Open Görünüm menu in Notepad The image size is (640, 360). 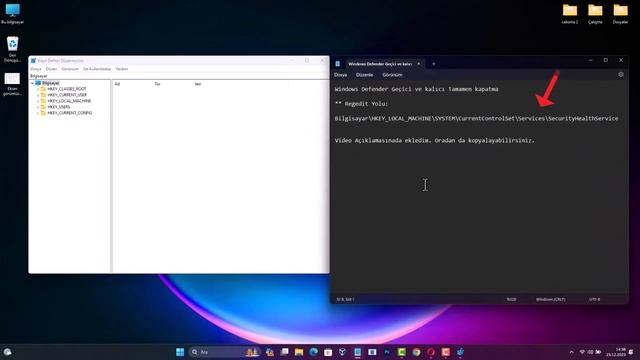pos(392,75)
